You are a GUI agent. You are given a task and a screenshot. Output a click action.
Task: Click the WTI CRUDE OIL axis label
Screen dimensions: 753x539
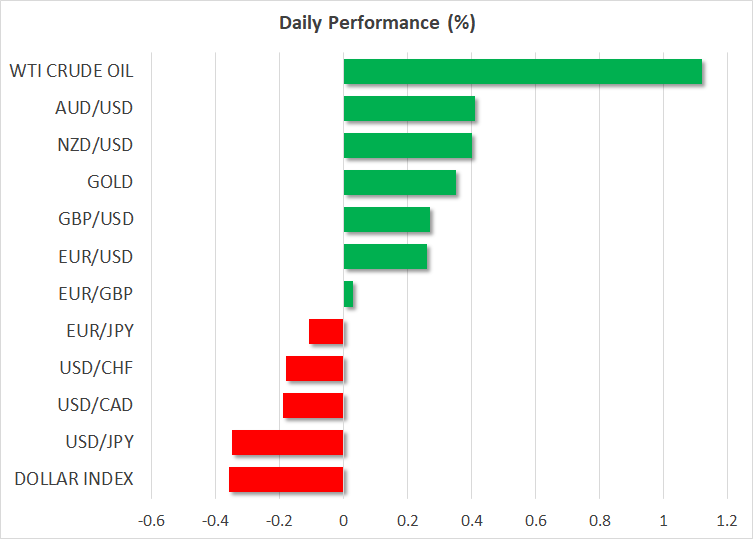tap(71, 71)
